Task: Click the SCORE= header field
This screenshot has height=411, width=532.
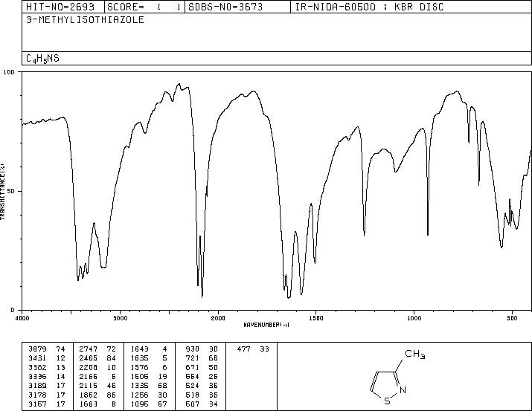Action: 144,7
